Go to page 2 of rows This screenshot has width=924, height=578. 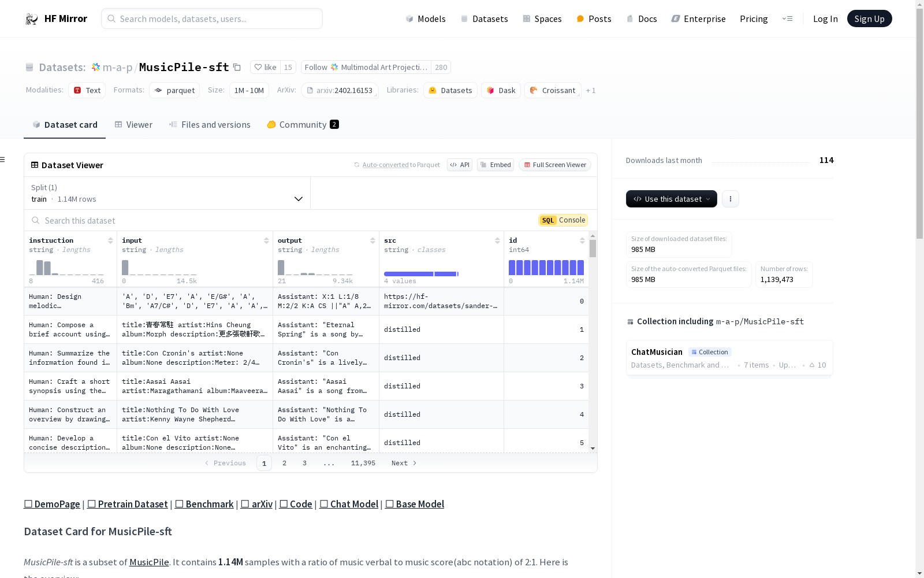coord(284,463)
